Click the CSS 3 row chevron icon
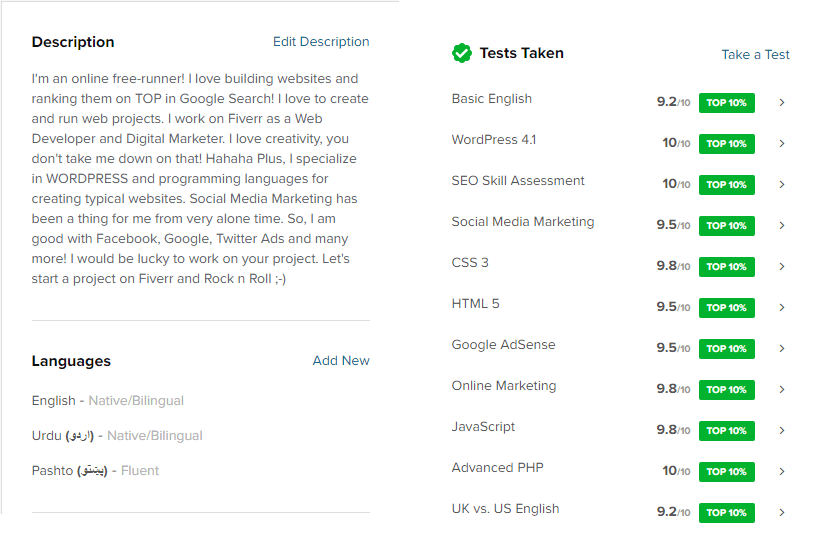Screen dimensions: 818x556 point(781,267)
